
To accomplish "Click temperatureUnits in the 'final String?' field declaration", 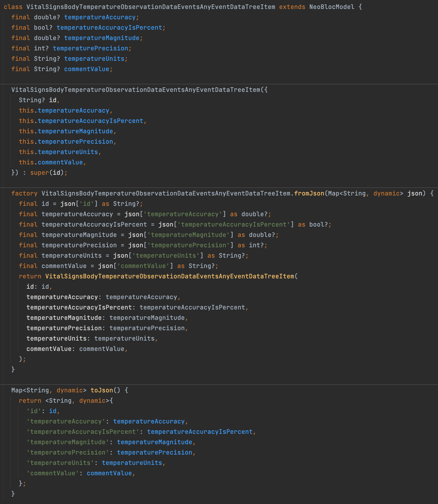I will coord(94,59).
